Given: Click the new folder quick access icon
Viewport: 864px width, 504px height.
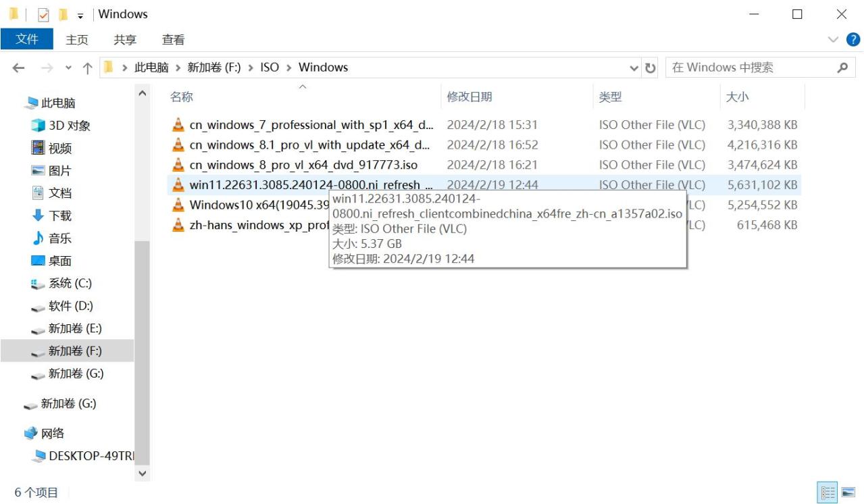Looking at the screenshot, I should click(x=63, y=14).
